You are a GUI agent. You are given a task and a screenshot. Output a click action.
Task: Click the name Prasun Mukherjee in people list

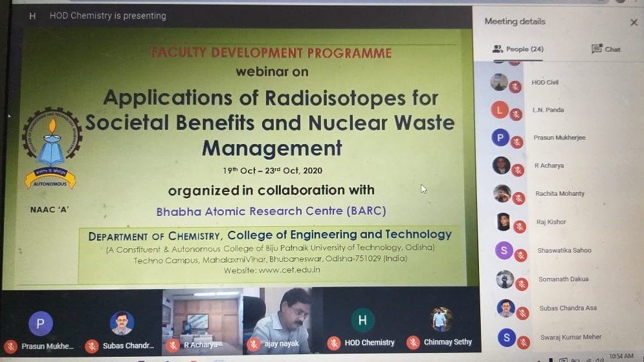pyautogui.click(x=559, y=138)
